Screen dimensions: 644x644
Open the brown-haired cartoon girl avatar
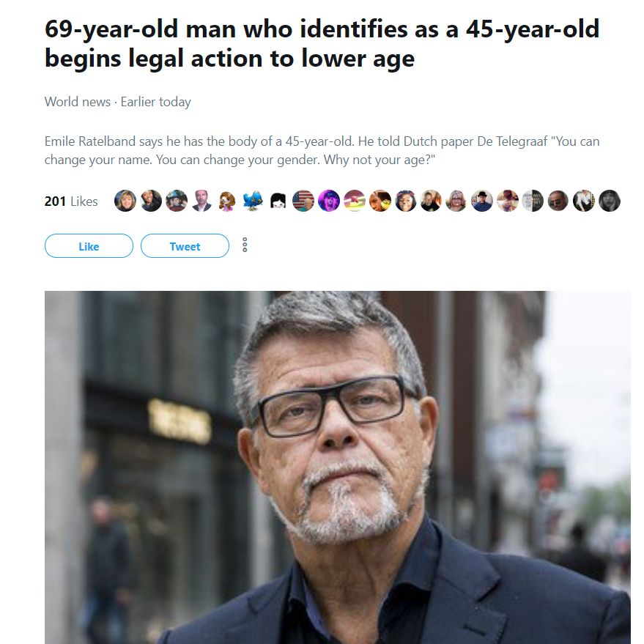coord(227,201)
